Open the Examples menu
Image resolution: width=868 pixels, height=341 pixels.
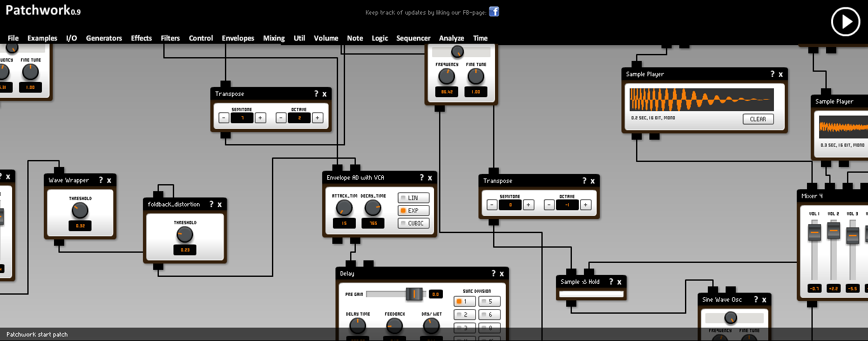(x=42, y=38)
